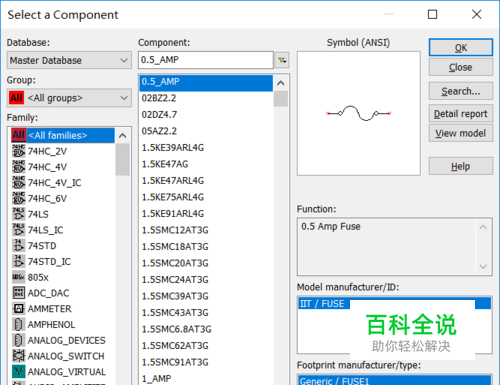The height and width of the screenshot is (385, 500).
Task: Click the 74STD family icon
Action: pyautogui.click(x=19, y=246)
